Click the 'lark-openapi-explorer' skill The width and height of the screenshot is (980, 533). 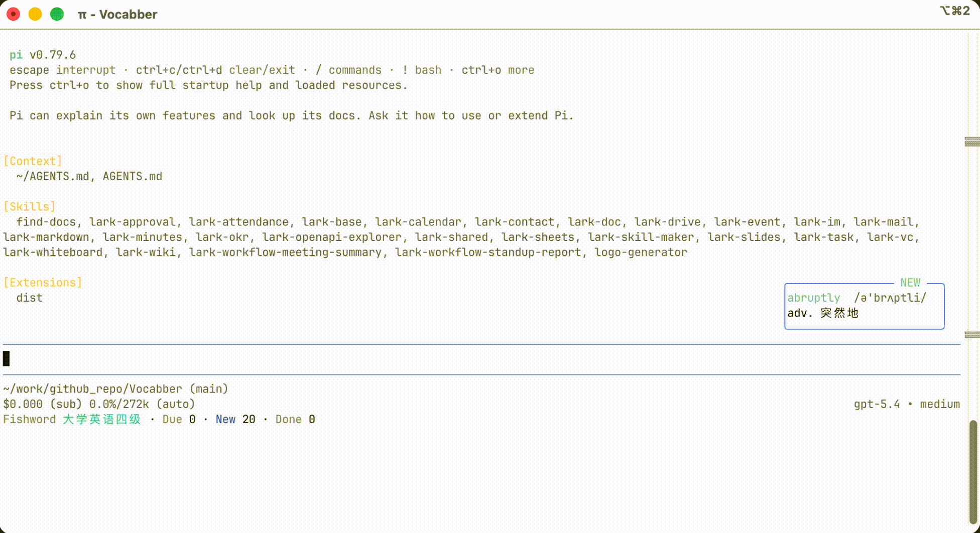[x=332, y=237]
